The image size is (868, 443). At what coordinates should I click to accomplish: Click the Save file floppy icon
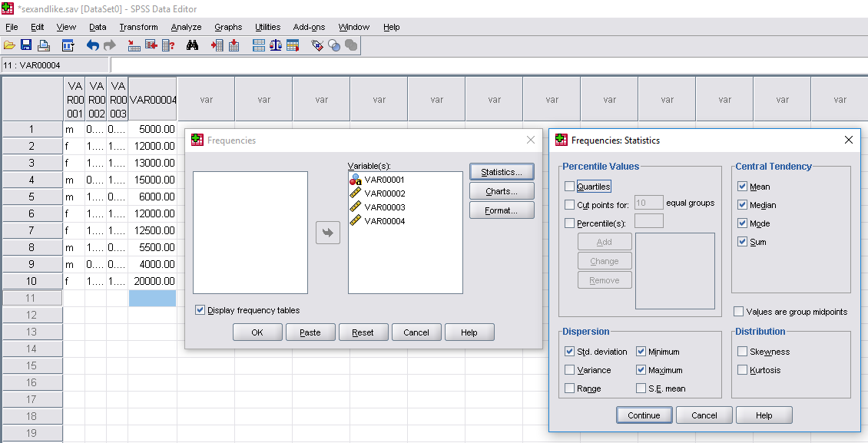(x=26, y=45)
